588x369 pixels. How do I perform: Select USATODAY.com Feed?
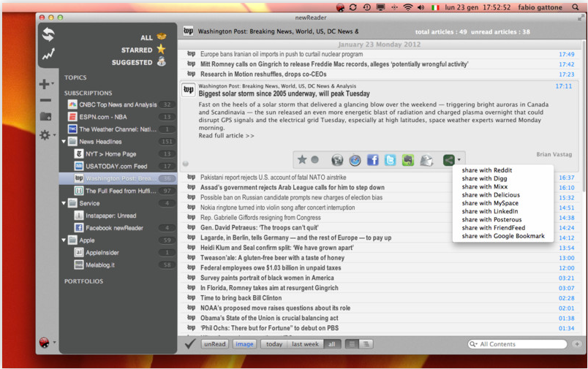(118, 167)
